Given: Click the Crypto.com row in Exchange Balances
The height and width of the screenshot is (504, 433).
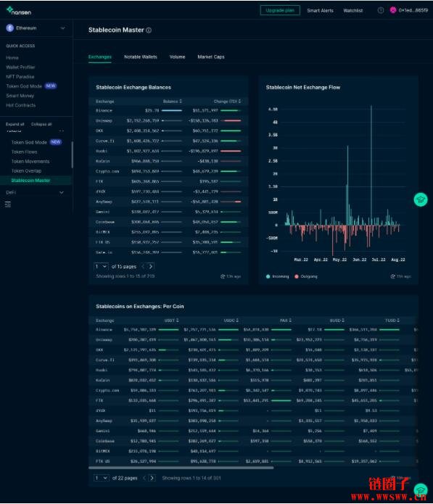Looking at the screenshot, I should coord(168,171).
